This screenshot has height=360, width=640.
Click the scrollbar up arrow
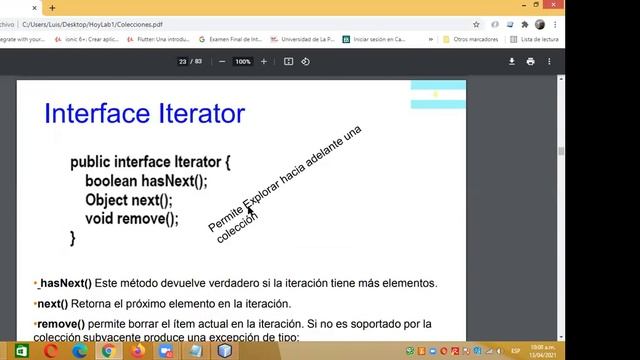(x=561, y=79)
